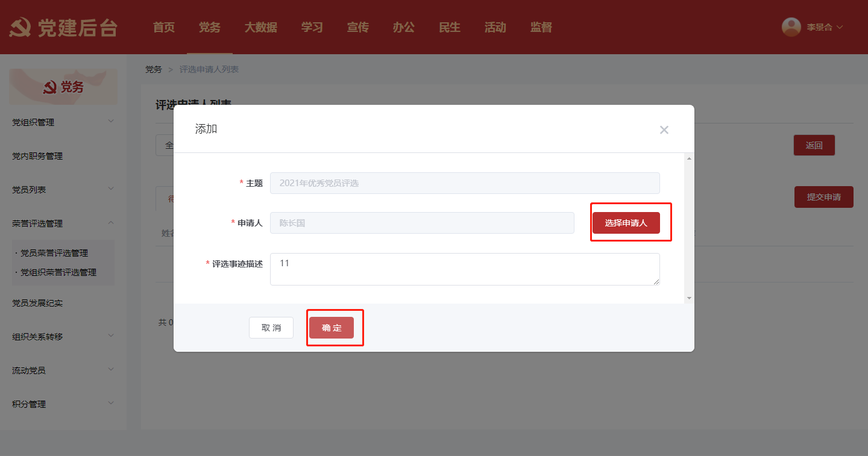Open the 李景合 user dropdown

click(x=824, y=27)
